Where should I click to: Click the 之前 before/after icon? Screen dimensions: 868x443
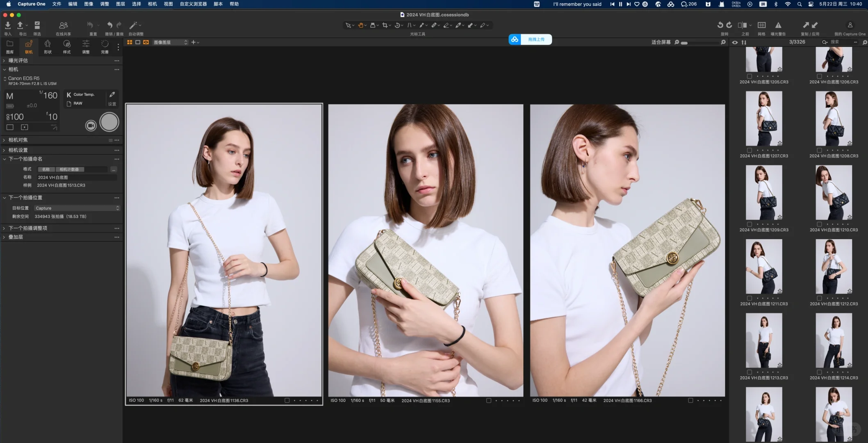click(x=742, y=25)
